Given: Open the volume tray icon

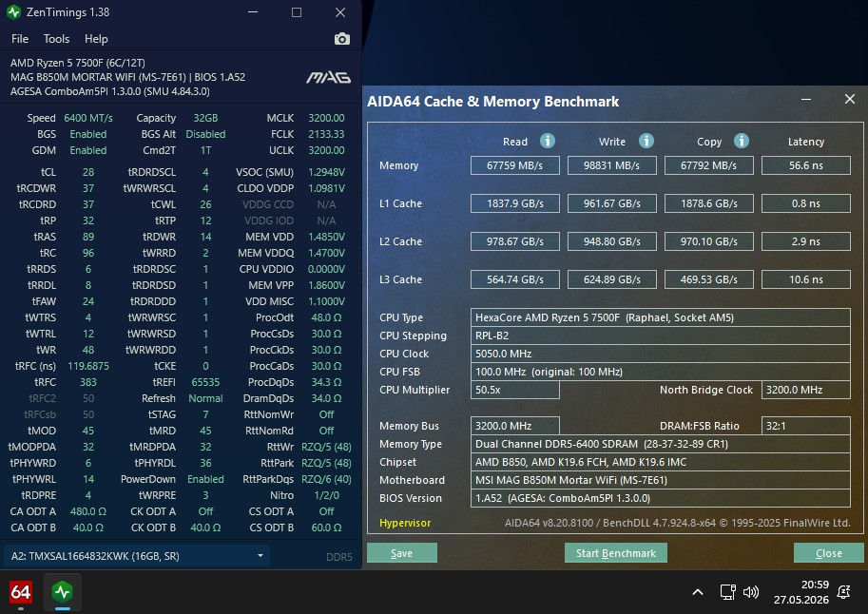Looking at the screenshot, I should 751,592.
